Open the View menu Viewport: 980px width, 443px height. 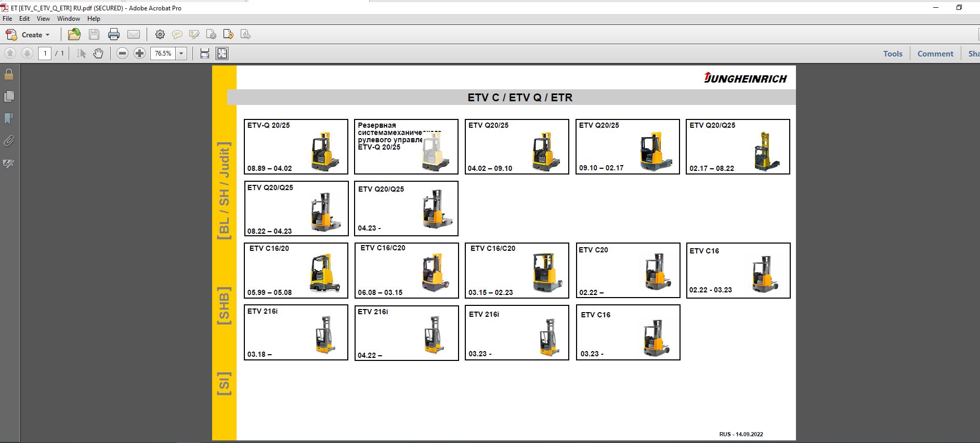43,19
